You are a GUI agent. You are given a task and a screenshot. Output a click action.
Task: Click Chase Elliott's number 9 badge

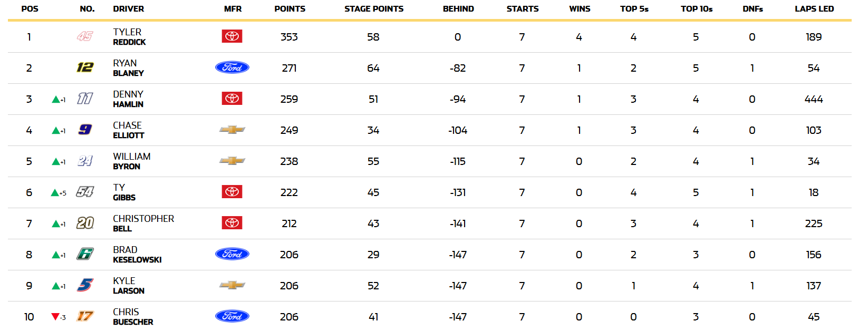85,130
